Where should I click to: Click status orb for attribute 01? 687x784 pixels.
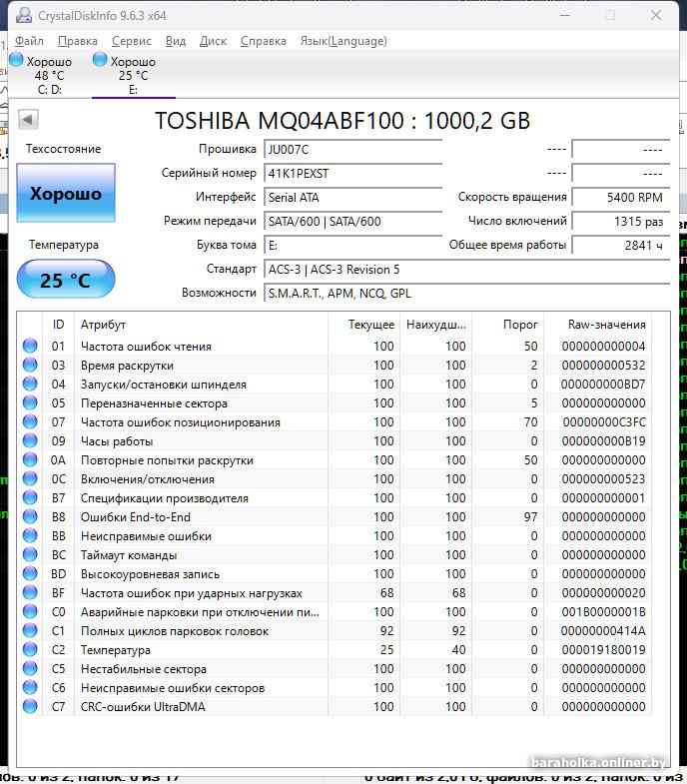(30, 346)
